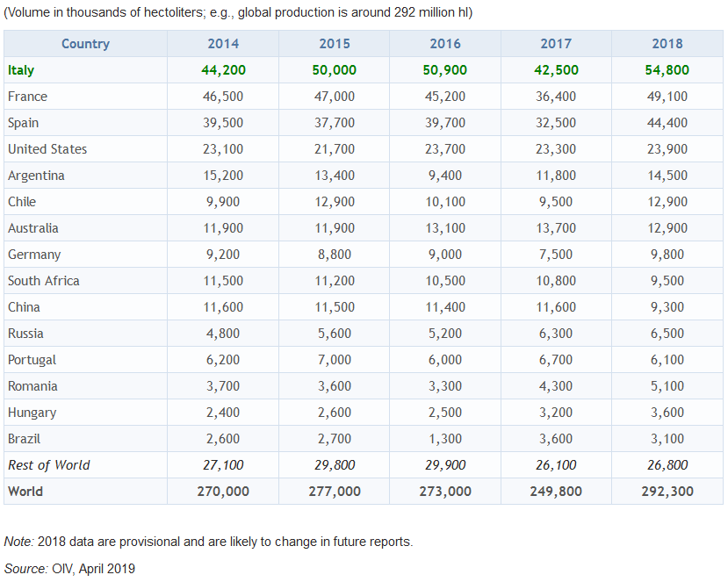This screenshot has width=728, height=582.
Task: Select the South Africa row label
Action: (44, 281)
